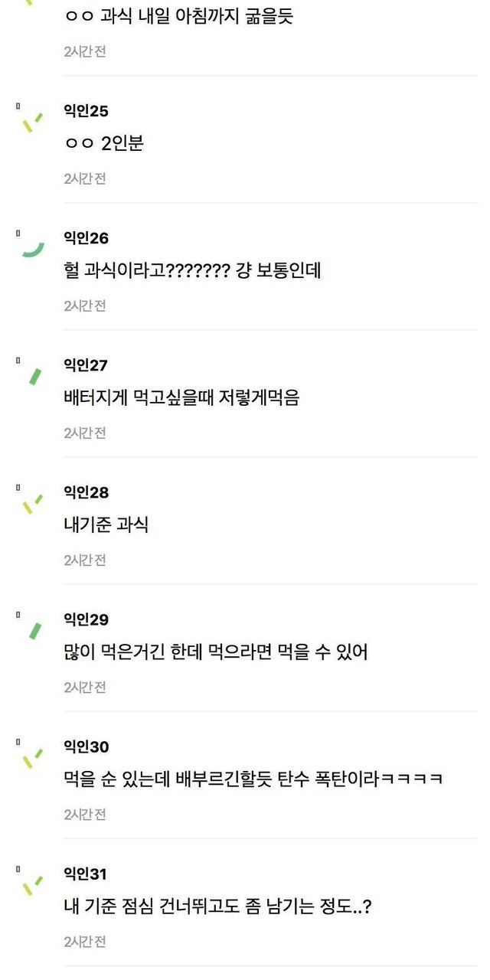Click the timestamp below 익인31's comment

point(84,942)
